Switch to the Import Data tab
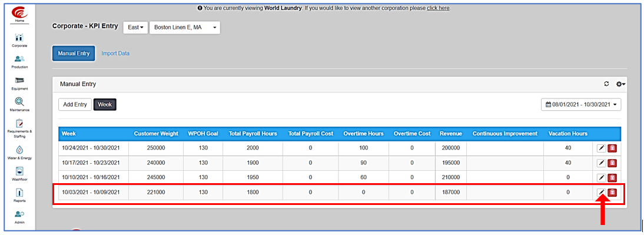Screen dimensions: 644x235 [115, 54]
